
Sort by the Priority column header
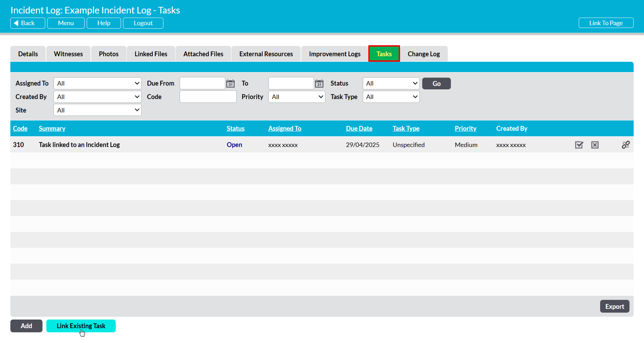coord(465,128)
